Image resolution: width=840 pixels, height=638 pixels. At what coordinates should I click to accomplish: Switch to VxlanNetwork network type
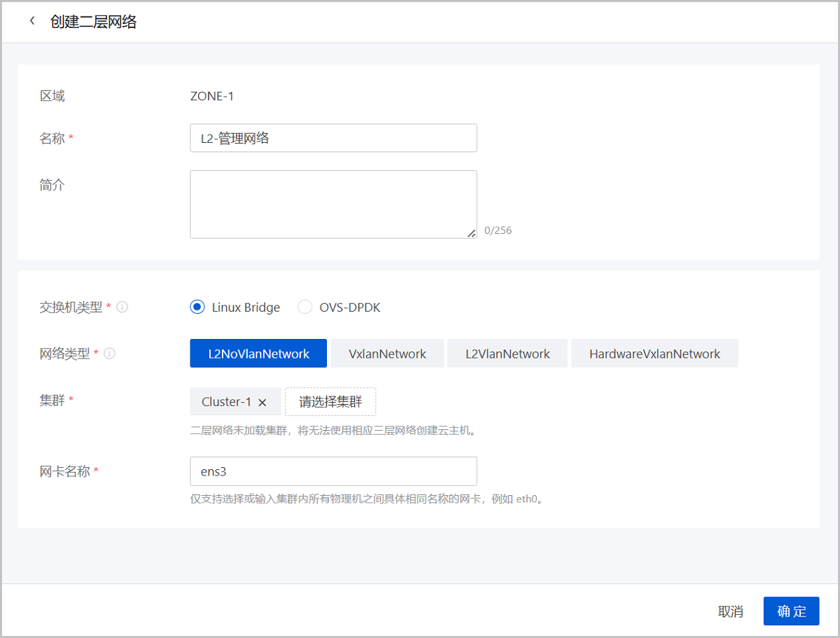point(387,353)
